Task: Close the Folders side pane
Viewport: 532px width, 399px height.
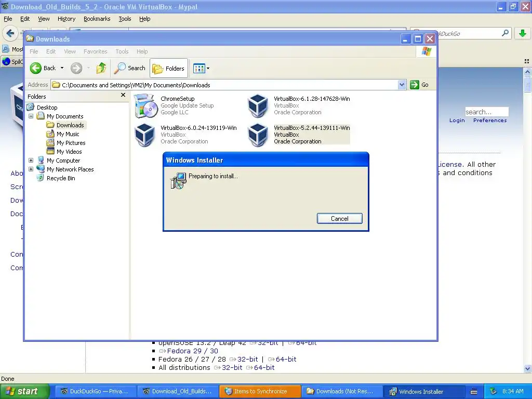Action: click(123, 96)
